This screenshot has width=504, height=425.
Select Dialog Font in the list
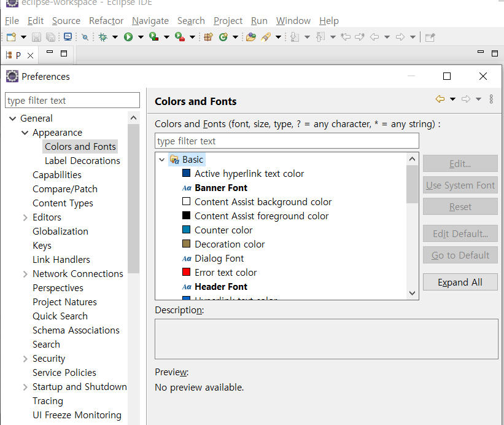[219, 259]
